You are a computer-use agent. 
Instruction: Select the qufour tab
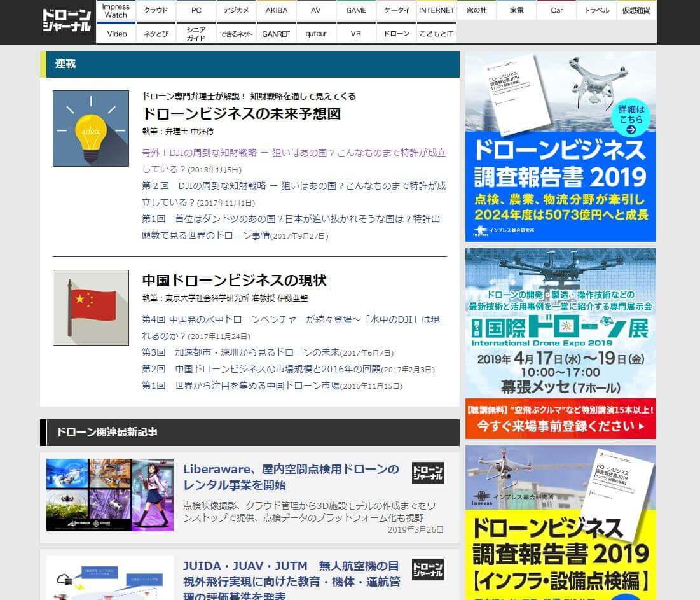[315, 34]
